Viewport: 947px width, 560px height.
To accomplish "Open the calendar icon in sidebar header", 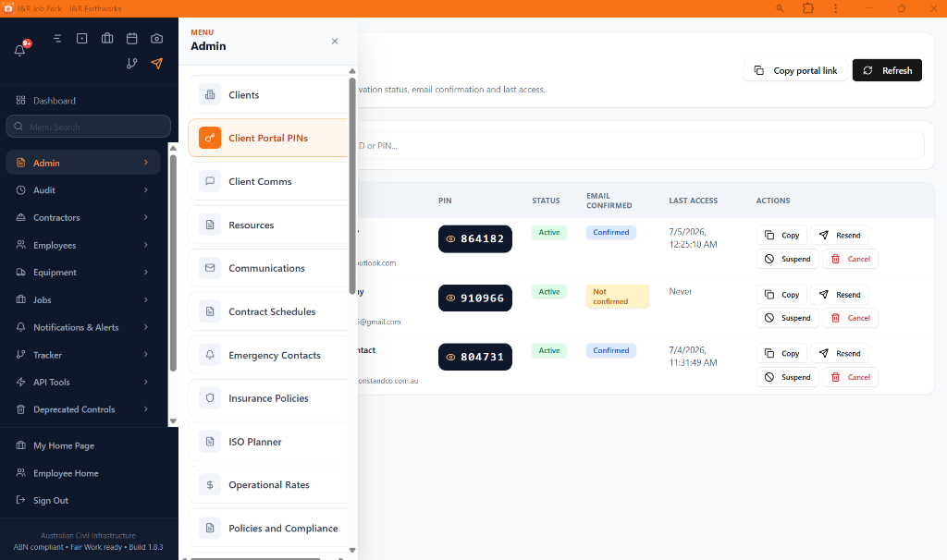I will pyautogui.click(x=131, y=39).
